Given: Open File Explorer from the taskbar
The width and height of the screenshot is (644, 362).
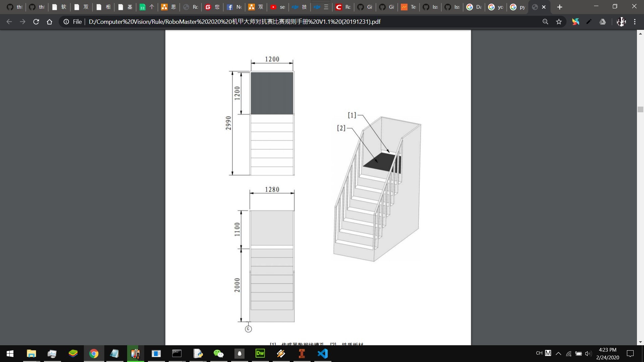Looking at the screenshot, I should 32,354.
